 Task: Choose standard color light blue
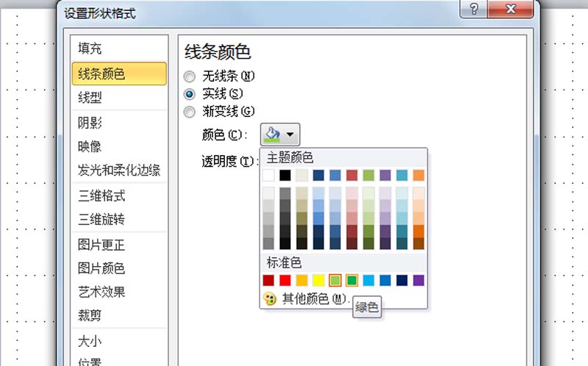click(369, 280)
